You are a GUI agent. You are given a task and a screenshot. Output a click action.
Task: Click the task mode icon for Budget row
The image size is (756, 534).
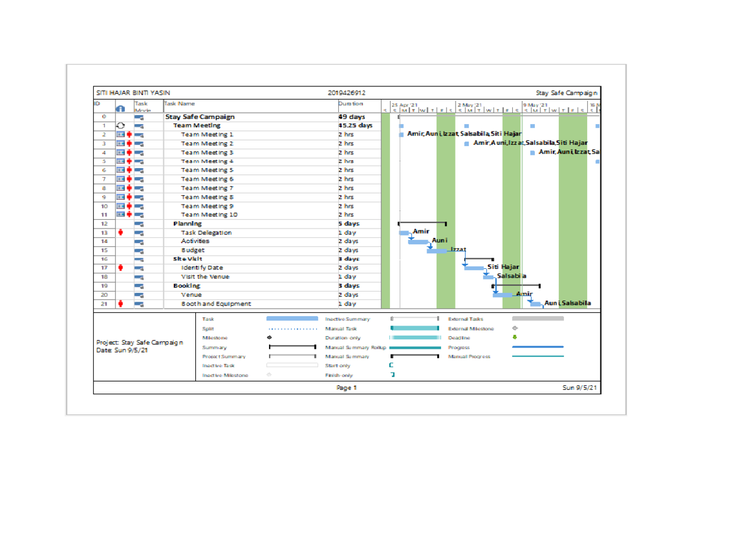pyautogui.click(x=139, y=251)
